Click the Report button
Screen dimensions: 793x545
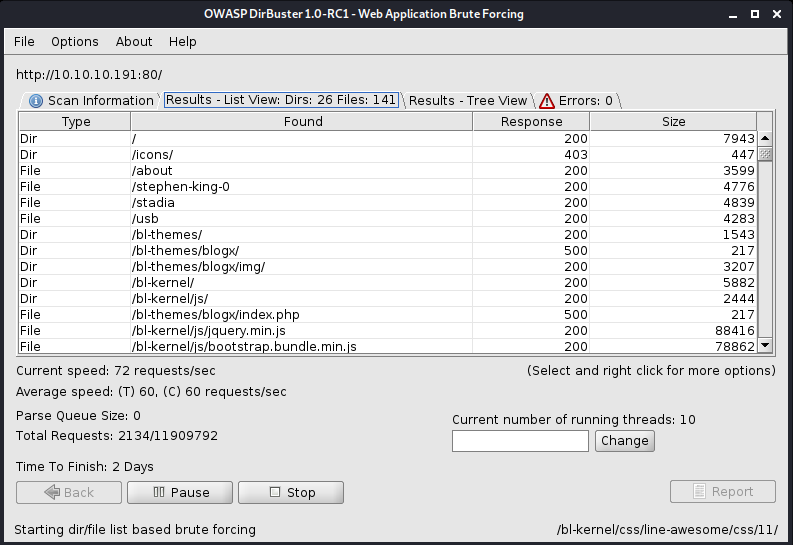(x=723, y=491)
